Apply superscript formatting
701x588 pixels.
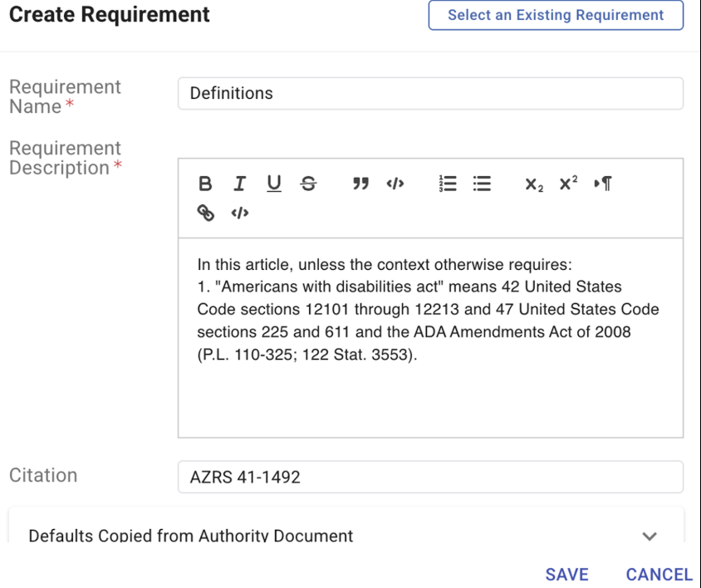tap(568, 184)
